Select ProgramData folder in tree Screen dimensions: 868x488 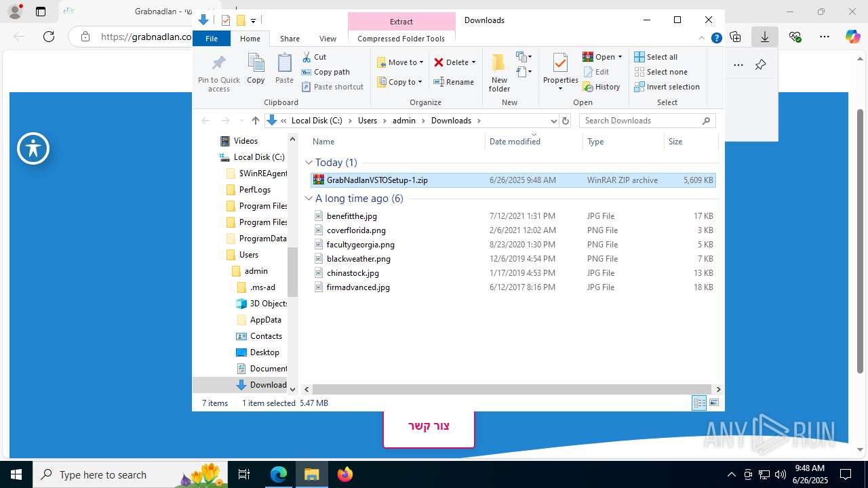pyautogui.click(x=262, y=239)
